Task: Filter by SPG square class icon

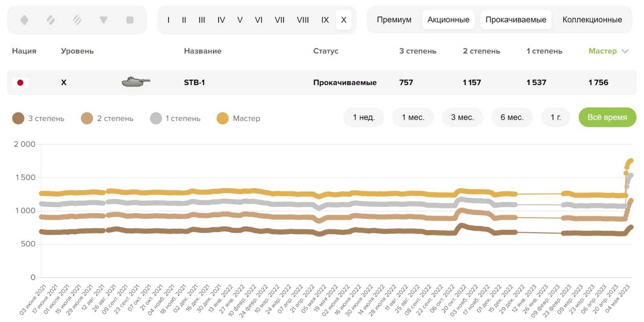Action: pyautogui.click(x=130, y=20)
